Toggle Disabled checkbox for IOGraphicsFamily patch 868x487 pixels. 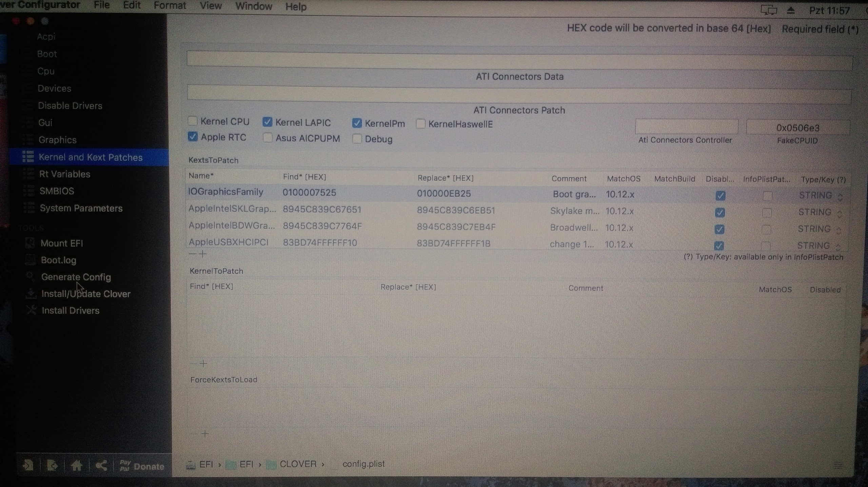720,195
